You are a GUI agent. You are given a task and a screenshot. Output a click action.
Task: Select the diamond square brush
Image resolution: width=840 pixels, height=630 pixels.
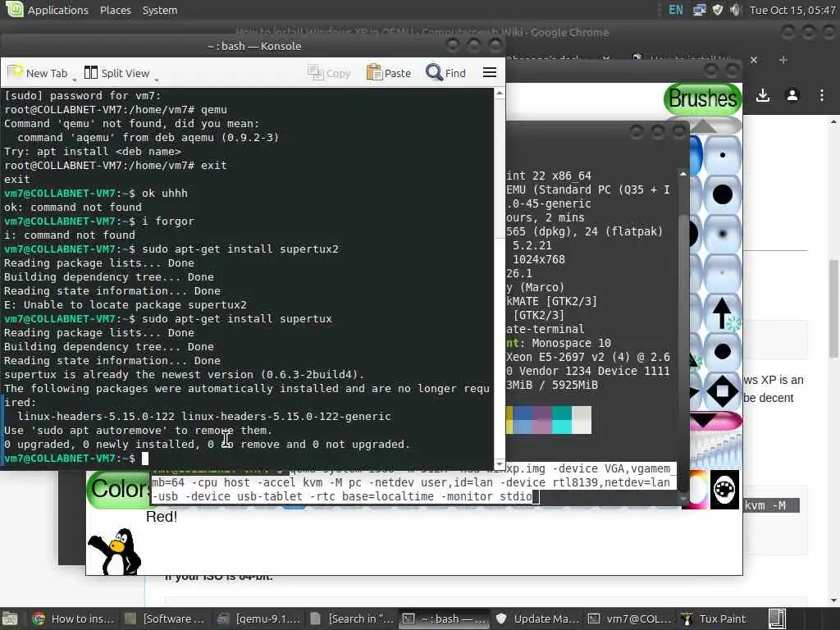point(722,391)
